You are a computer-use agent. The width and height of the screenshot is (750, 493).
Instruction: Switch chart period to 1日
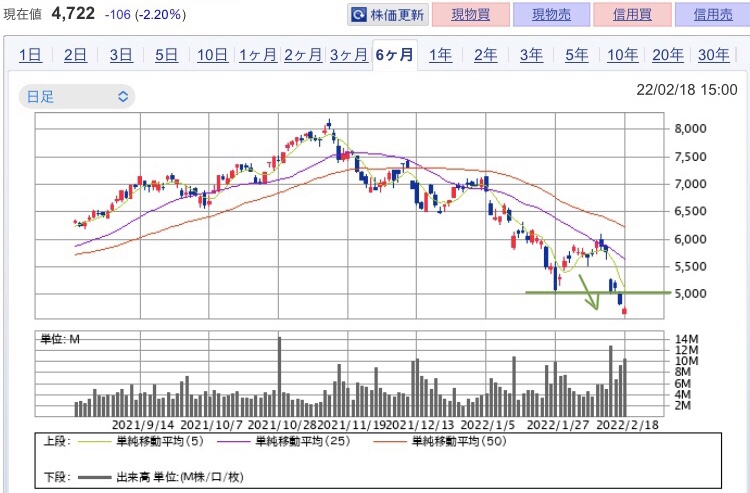(30, 55)
